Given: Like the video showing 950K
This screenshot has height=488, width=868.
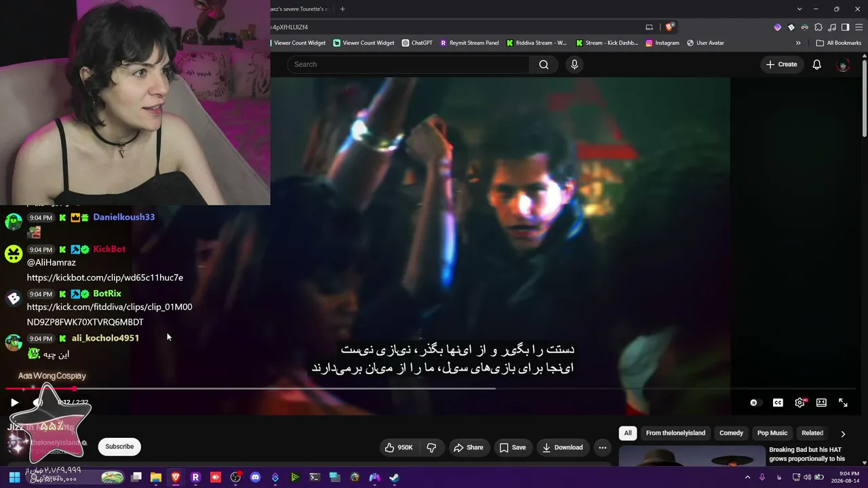Looking at the screenshot, I should (x=399, y=447).
